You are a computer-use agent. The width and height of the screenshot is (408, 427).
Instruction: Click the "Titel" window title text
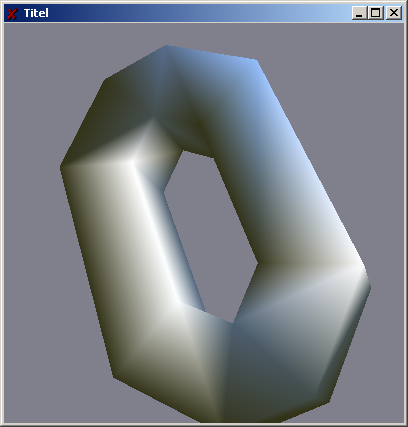pos(36,13)
